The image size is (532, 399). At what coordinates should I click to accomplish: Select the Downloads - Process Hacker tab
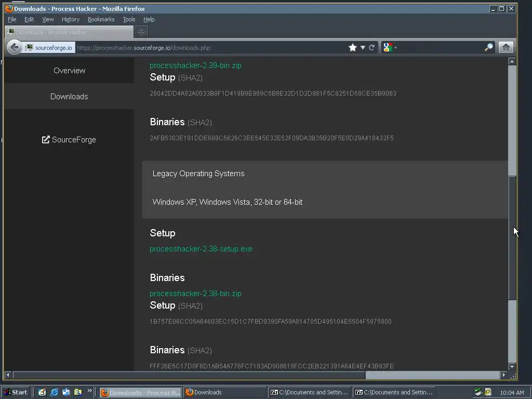click(x=69, y=32)
